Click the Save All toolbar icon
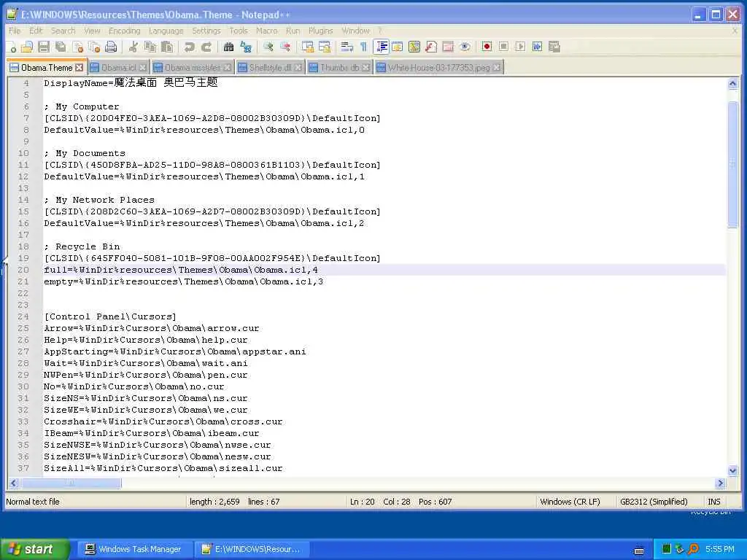747x560 pixels. [x=61, y=47]
